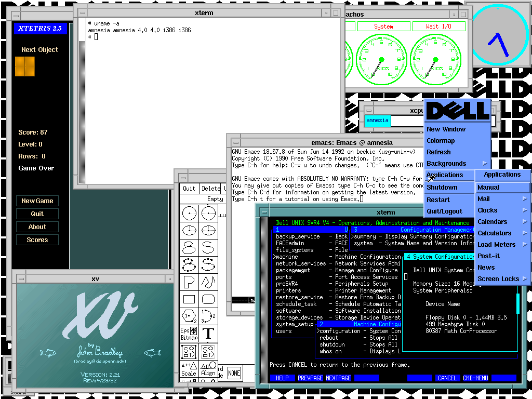The width and height of the screenshot is (532, 399).
Task: Click the CANCEL function key label
Action: click(x=447, y=378)
